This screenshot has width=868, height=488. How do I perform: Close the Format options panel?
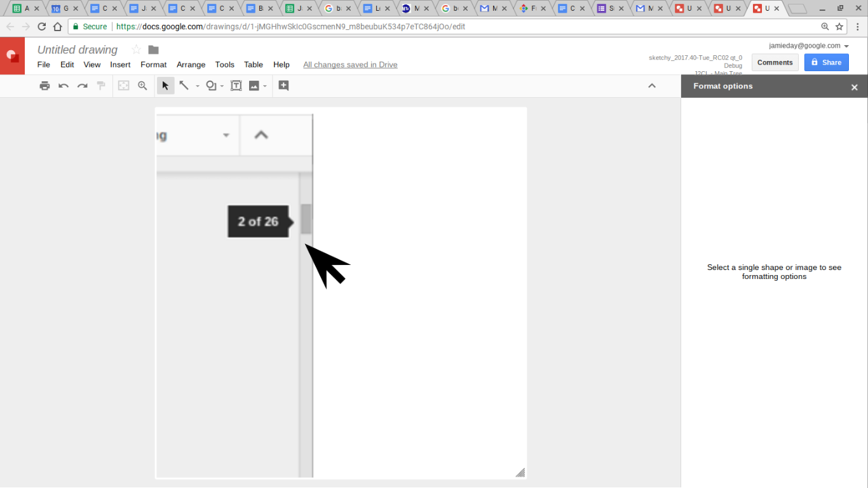(x=854, y=87)
